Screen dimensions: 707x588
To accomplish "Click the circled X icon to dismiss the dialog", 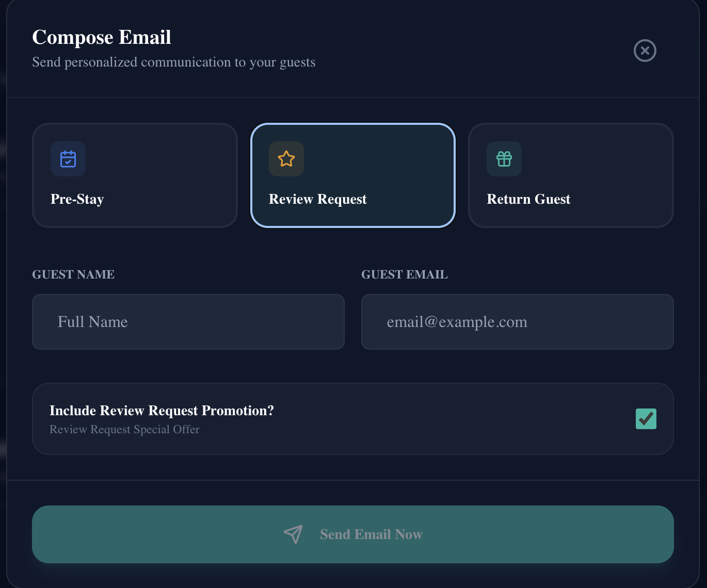I will 645,51.
